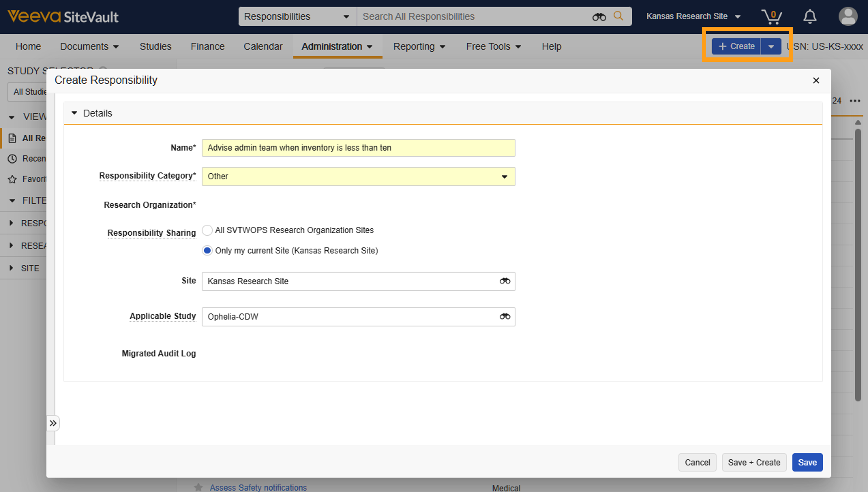Open the Responsibility Category dropdown
This screenshot has height=492, width=868.
(358, 176)
